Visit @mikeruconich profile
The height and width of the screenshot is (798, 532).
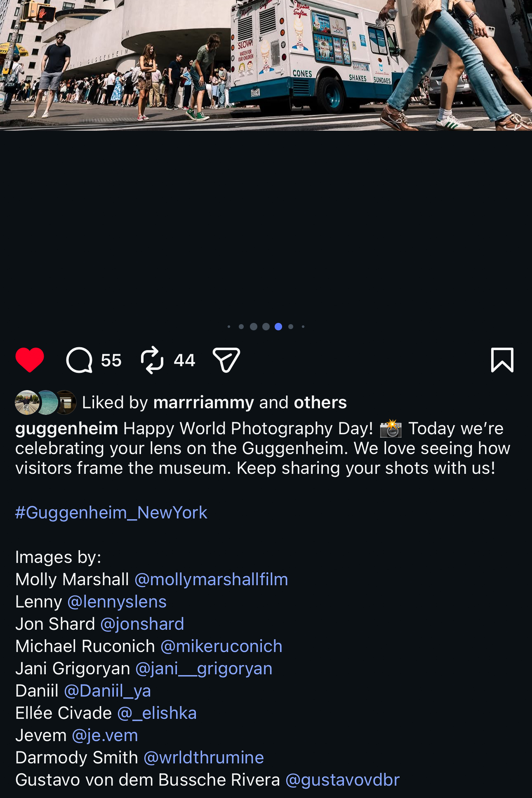coord(221,646)
